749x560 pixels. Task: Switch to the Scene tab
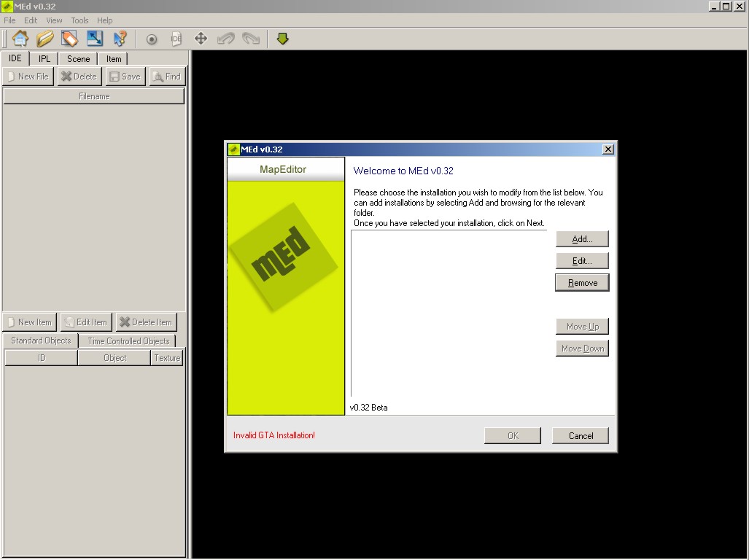click(78, 59)
